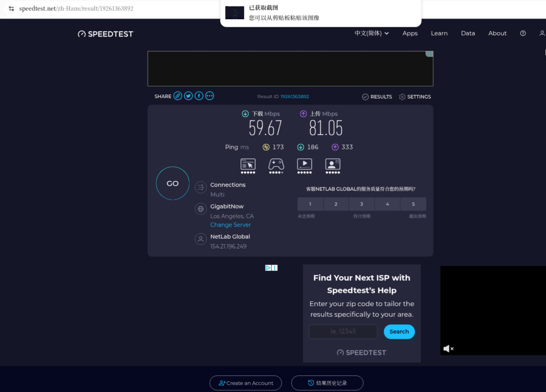Click the help question mark icon
The width and height of the screenshot is (546, 392).
pos(523,33)
